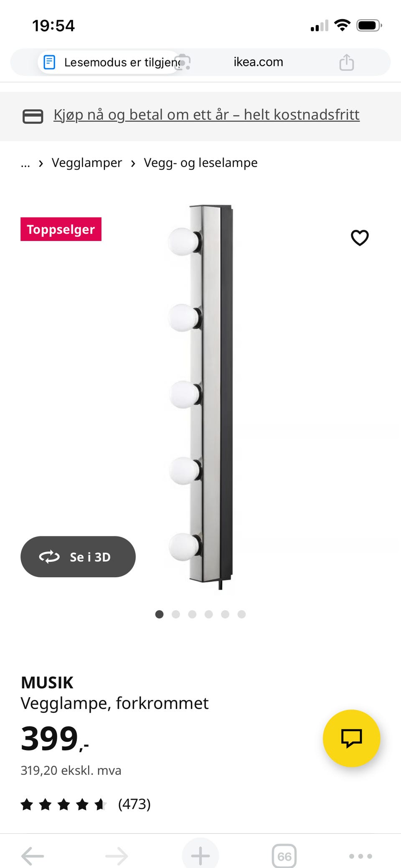Screen dimensions: 401x868
Task: Select the second image carousel dot
Action: point(176,614)
